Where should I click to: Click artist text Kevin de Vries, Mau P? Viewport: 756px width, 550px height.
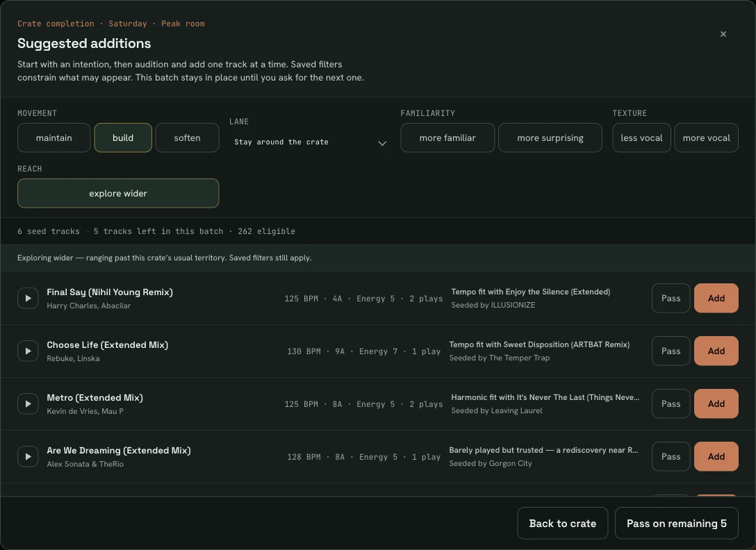point(85,411)
